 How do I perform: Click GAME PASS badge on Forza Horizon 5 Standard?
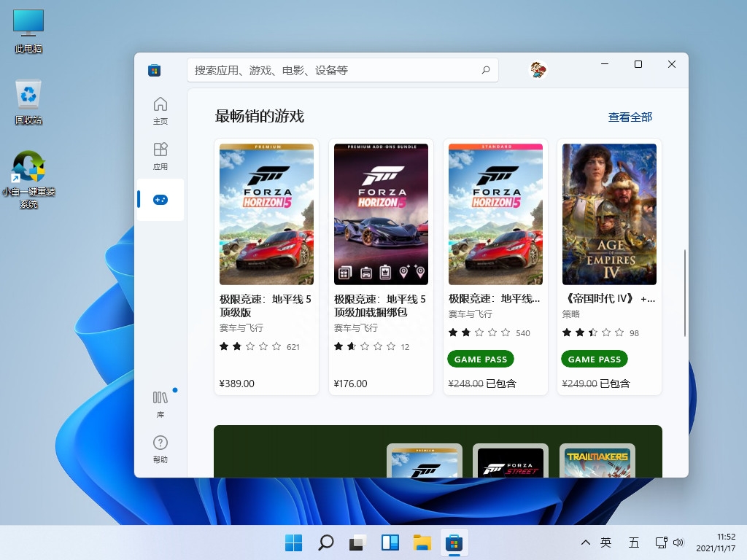point(481,359)
